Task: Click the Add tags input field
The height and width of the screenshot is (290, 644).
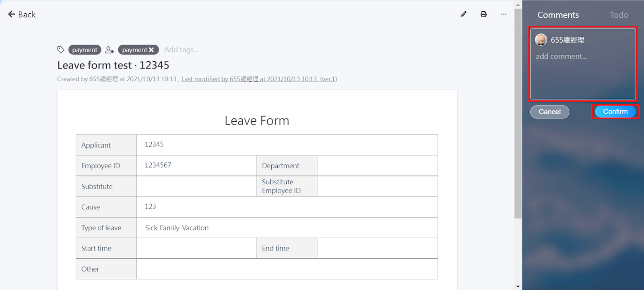Action: click(x=181, y=50)
